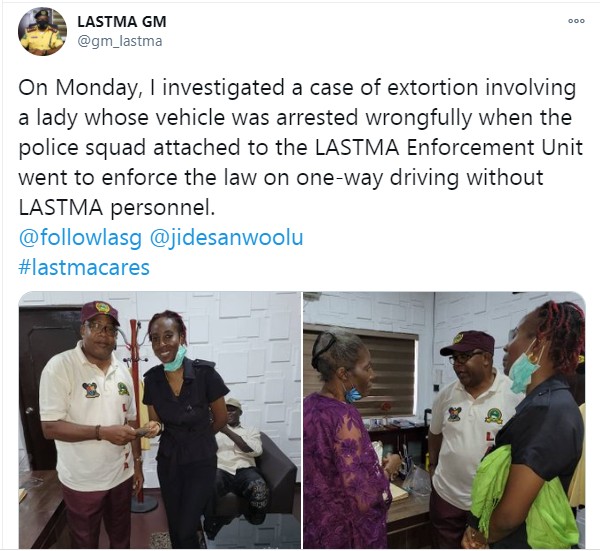Open the LASTMA GM profile avatar
This screenshot has height=551, width=600.
(x=42, y=31)
